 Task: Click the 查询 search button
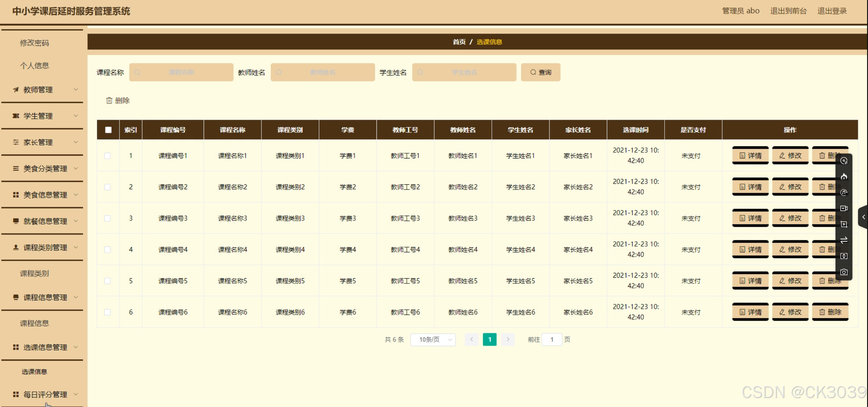click(x=540, y=72)
